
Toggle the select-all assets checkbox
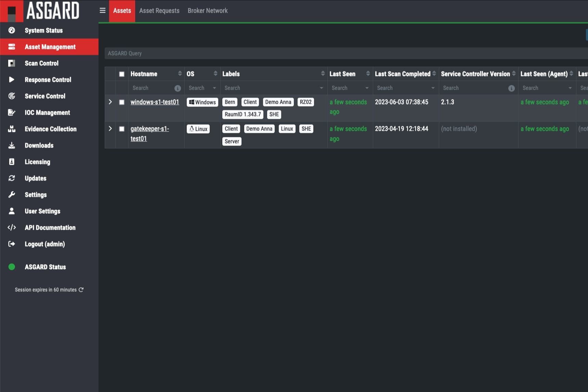pyautogui.click(x=121, y=74)
